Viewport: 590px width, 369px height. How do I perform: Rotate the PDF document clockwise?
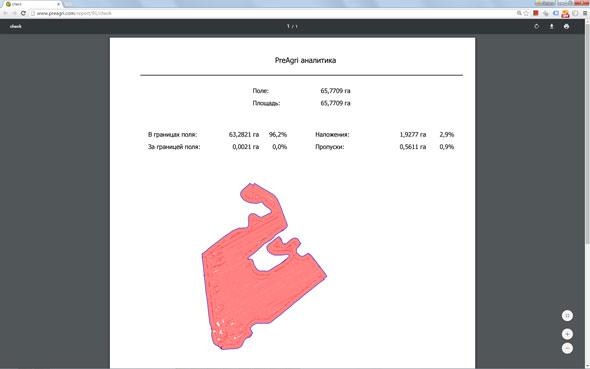click(536, 26)
